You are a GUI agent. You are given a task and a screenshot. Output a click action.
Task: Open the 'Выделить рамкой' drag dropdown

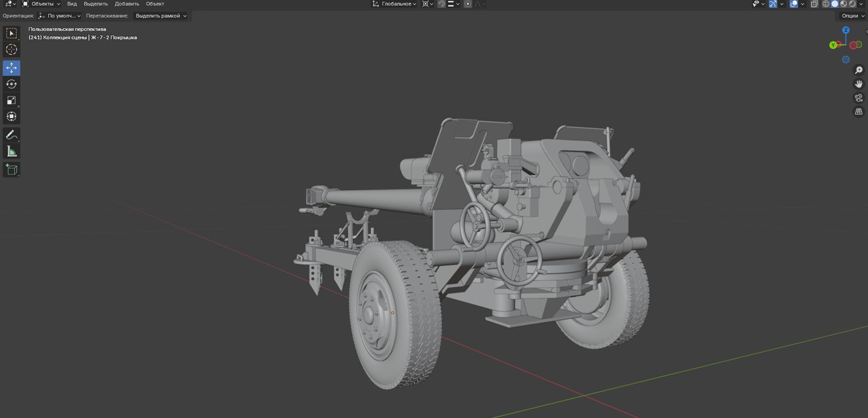(x=160, y=16)
